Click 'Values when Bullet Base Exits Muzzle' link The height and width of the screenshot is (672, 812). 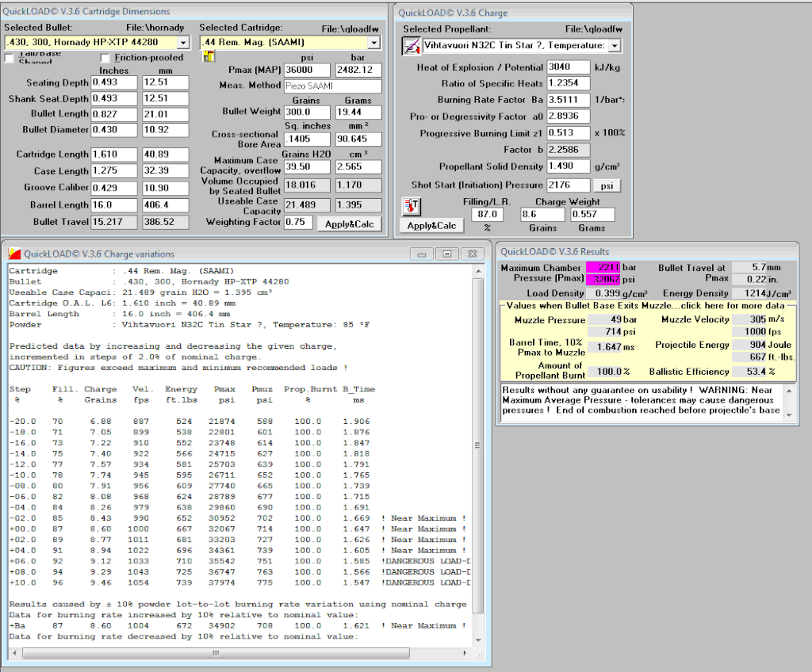(645, 305)
